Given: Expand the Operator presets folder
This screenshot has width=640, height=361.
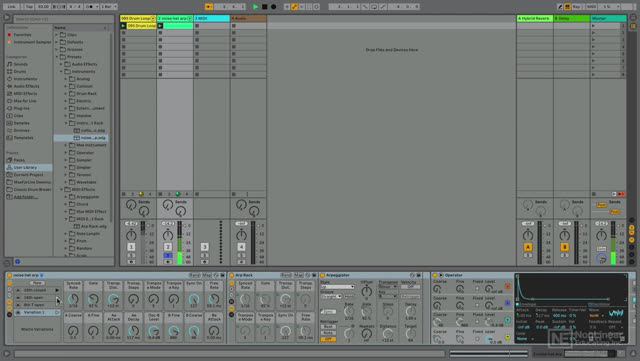Looking at the screenshot, I should pos(66,152).
